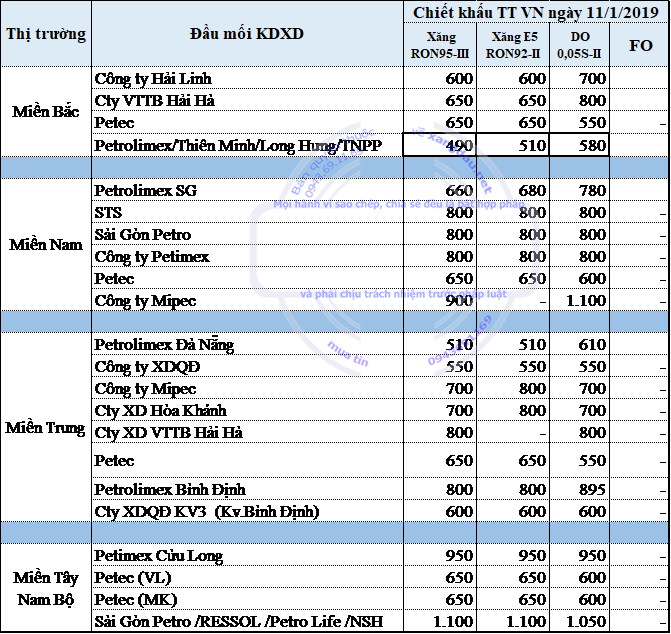Click the 'Chiết khấu TT VN ngày 11/1/2019' header
Viewport: 671px width, 634px height.
click(536, 12)
